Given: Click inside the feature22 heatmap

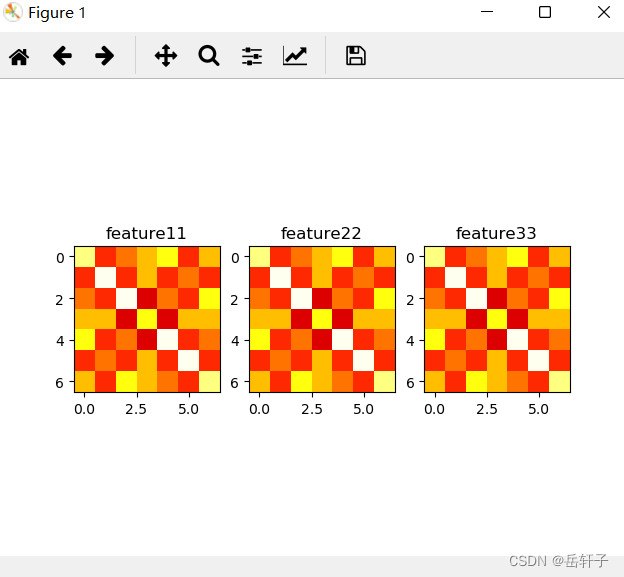Looking at the screenshot, I should [x=322, y=319].
